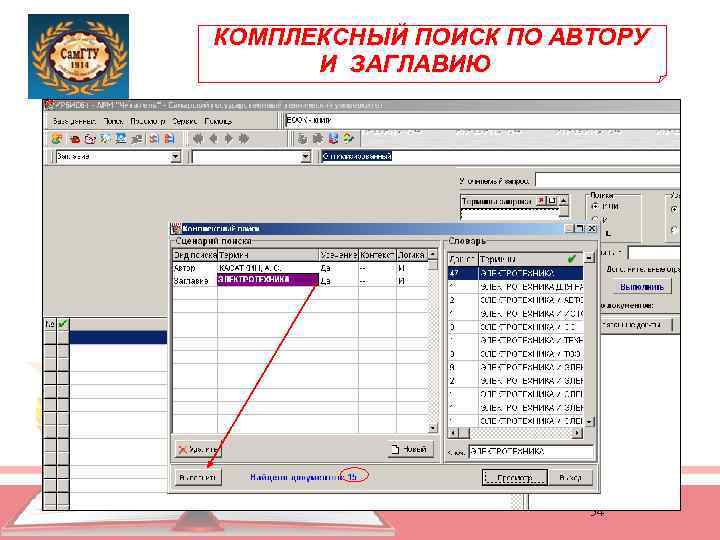Open the Заглавие search-type dropdown
This screenshot has width=720, height=540.
tap(175, 157)
